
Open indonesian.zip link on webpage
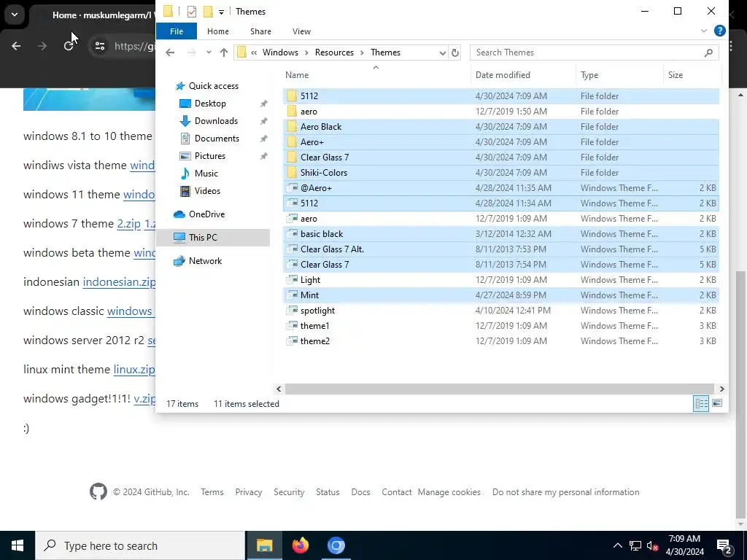coord(119,282)
